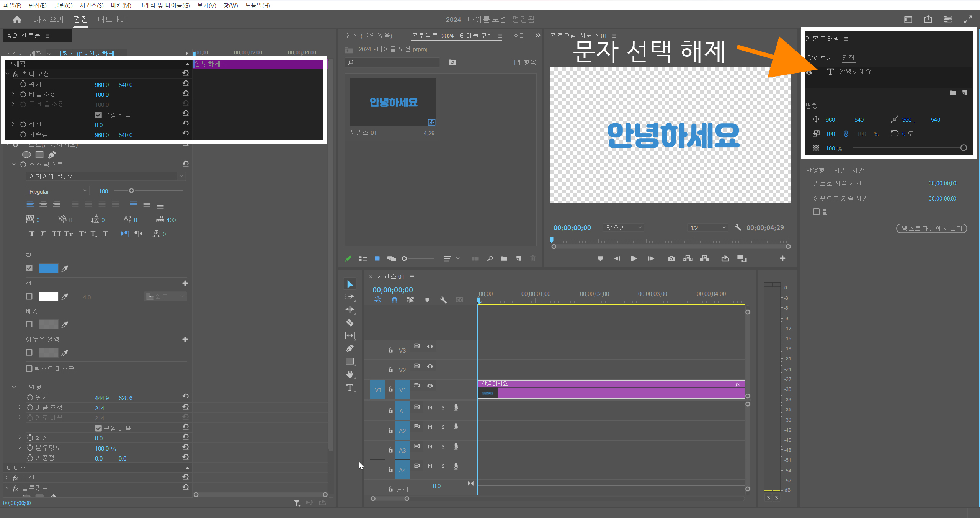Toggle the timeline Snap magnet icon
The height and width of the screenshot is (518, 980).
[x=394, y=300]
